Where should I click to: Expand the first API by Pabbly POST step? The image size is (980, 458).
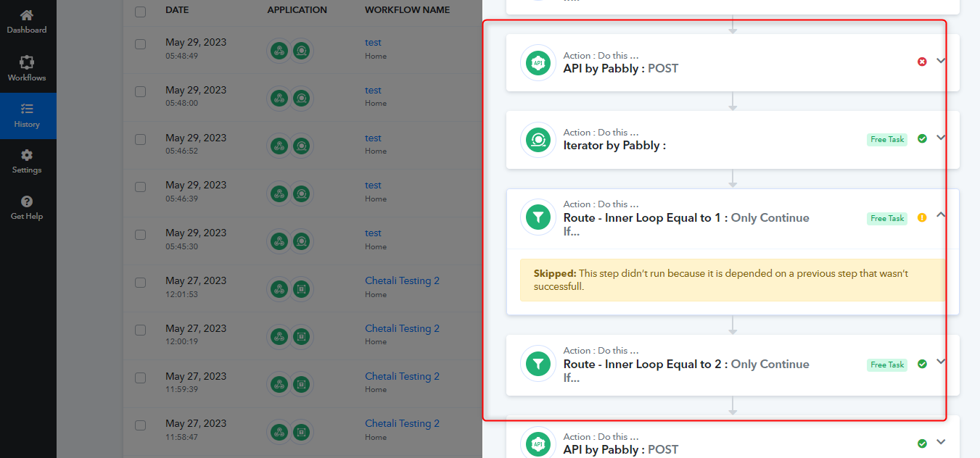pyautogui.click(x=941, y=61)
